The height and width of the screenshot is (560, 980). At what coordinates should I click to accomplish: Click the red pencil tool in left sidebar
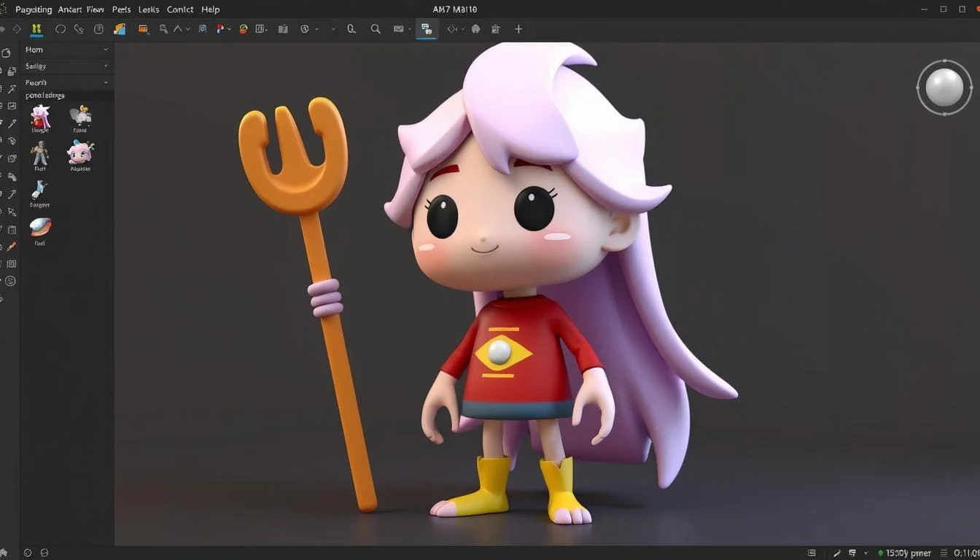[x=12, y=246]
